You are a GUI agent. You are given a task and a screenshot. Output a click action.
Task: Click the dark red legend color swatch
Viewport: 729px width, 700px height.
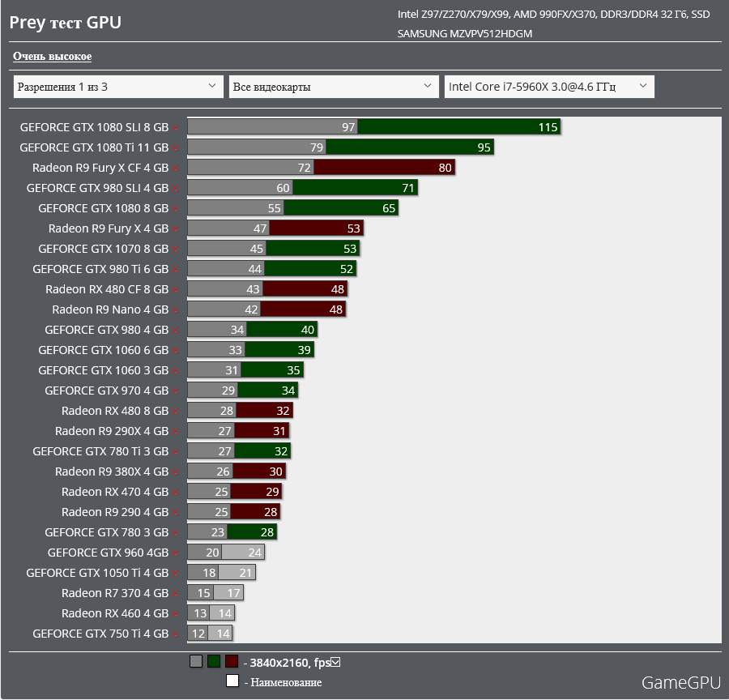tap(232, 662)
